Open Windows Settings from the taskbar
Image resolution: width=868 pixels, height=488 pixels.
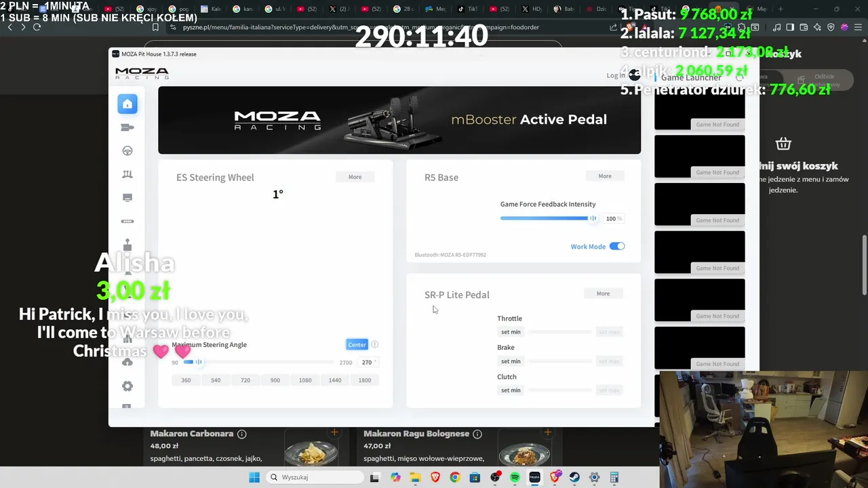pos(594,477)
